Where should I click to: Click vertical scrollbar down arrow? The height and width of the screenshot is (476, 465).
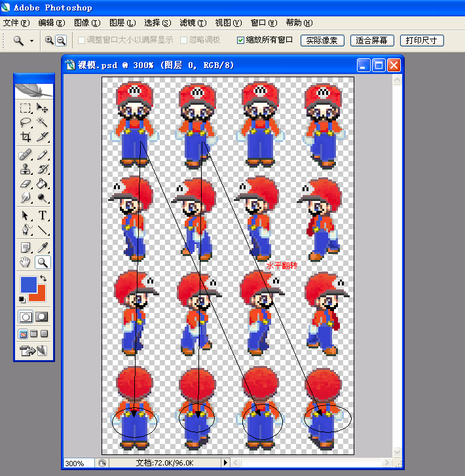[x=397, y=452]
